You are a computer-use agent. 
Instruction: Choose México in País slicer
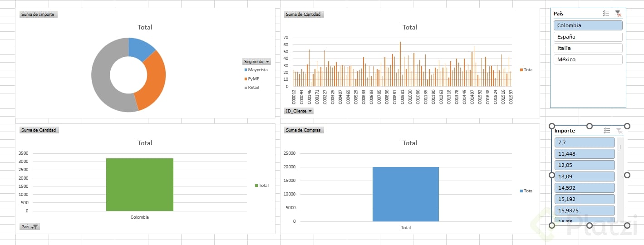pyautogui.click(x=588, y=59)
